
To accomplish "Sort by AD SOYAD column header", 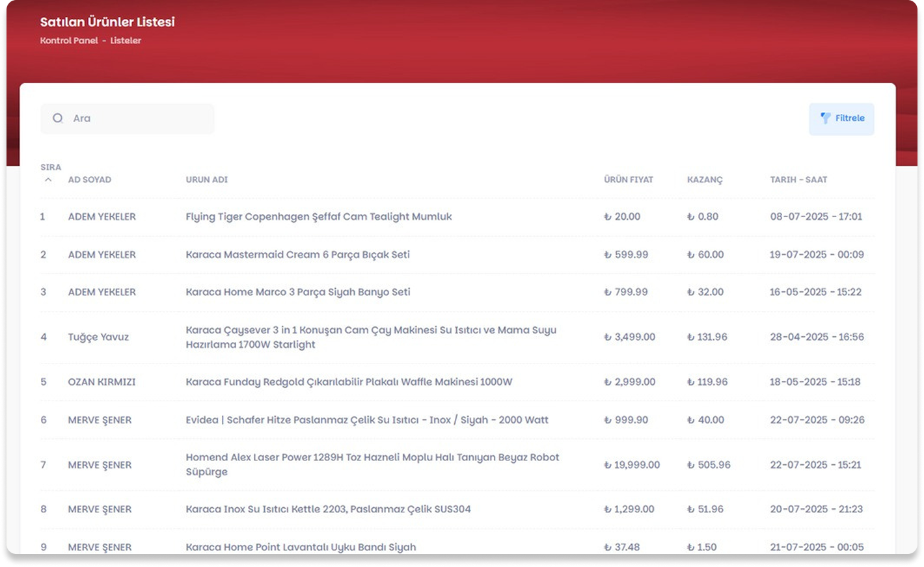I will point(90,179).
